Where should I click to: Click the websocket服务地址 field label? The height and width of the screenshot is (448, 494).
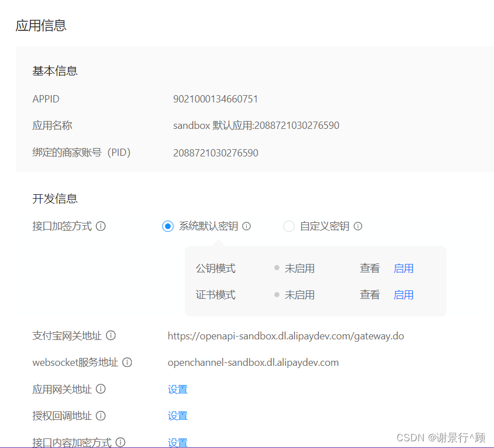(75, 362)
